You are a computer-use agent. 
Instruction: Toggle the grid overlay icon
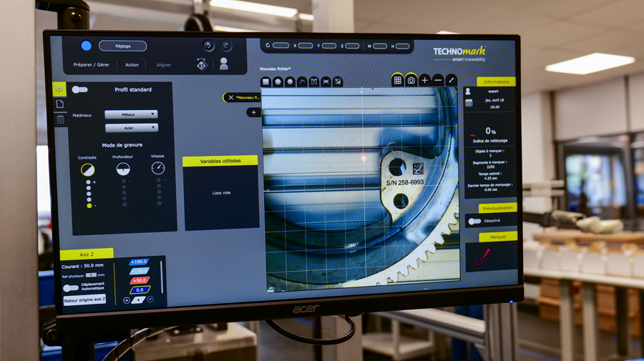[397, 81]
